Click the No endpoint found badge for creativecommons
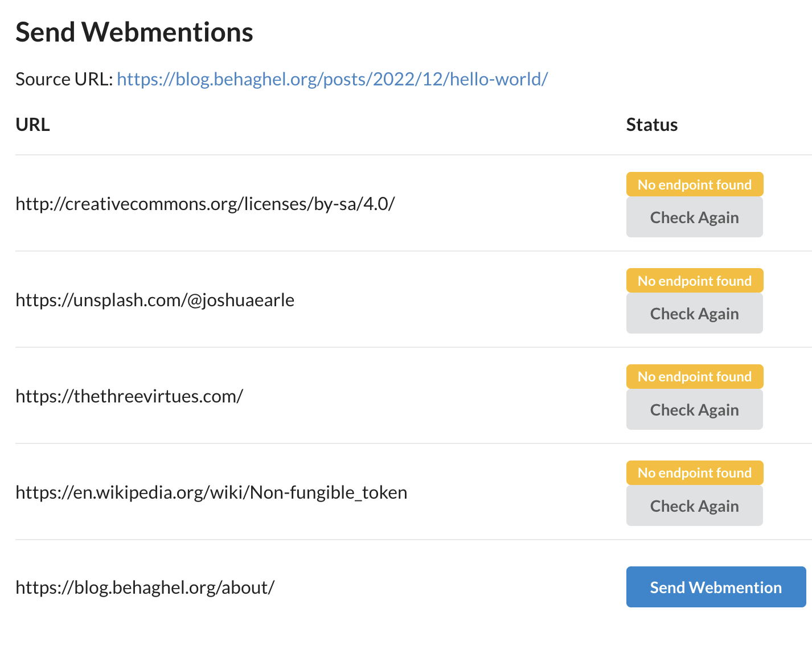 click(694, 184)
